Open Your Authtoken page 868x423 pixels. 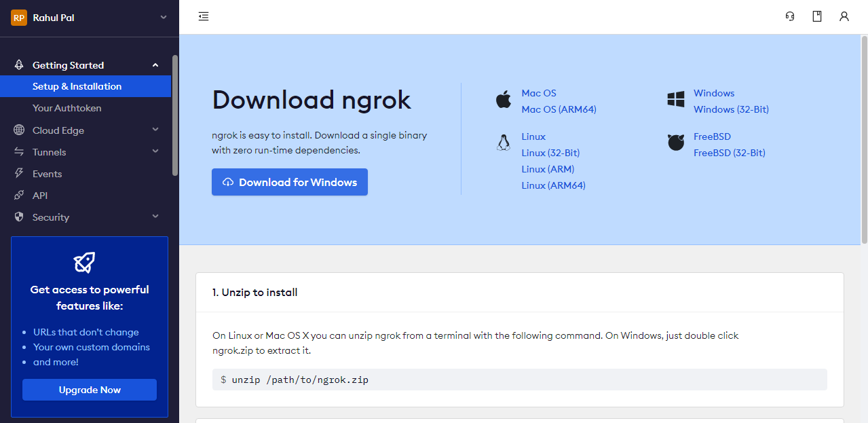67,108
